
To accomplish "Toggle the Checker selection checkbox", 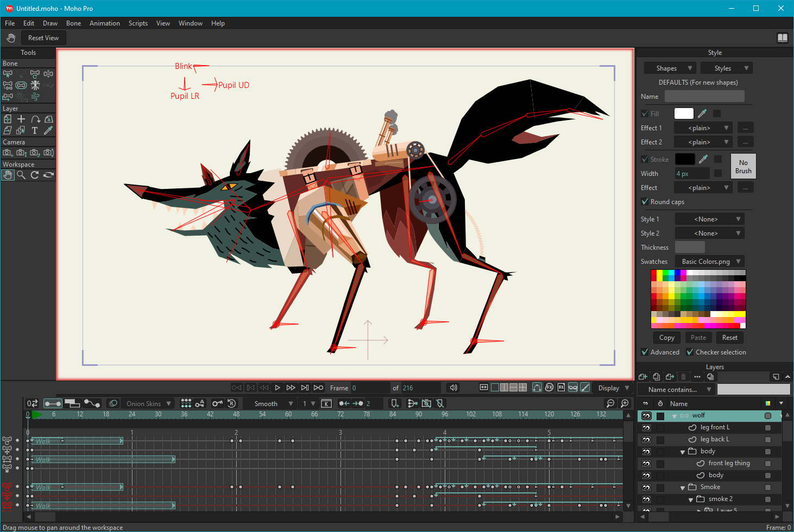I will click(x=690, y=352).
